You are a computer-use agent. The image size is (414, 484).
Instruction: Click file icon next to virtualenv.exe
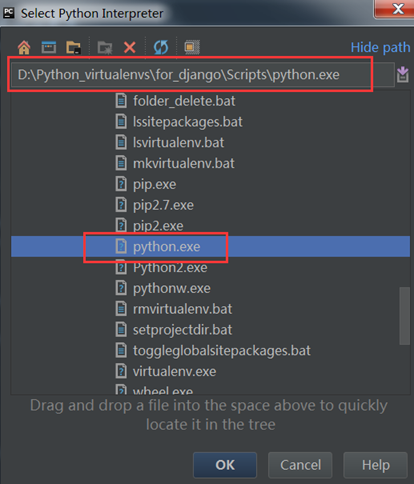121,371
